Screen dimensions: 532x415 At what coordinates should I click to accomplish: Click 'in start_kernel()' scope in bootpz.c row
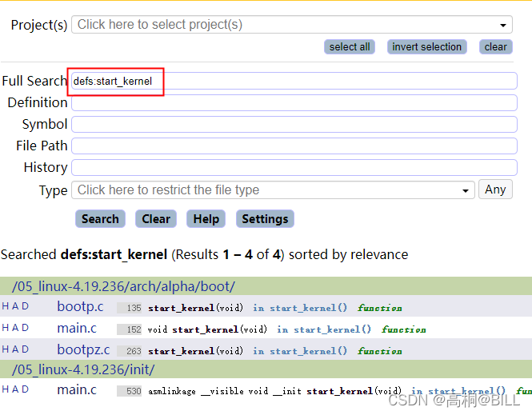point(300,351)
